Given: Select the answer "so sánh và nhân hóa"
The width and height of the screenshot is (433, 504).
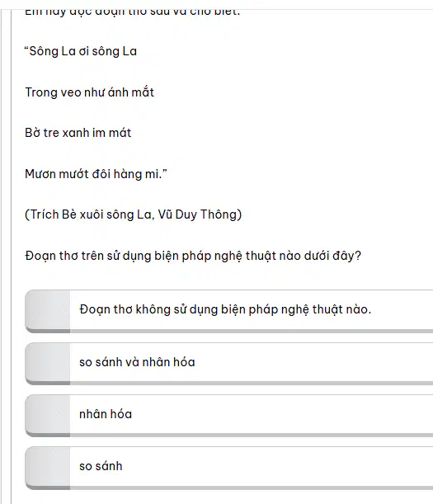Looking at the screenshot, I should (229, 362).
